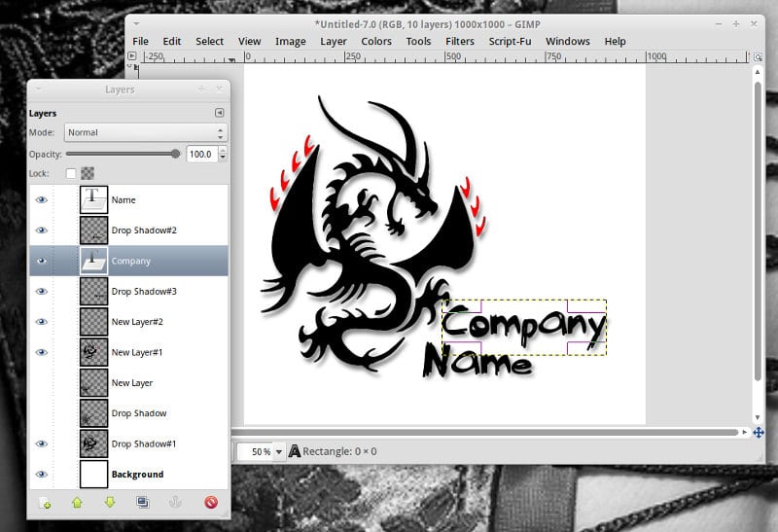Show the hidden New Layer via eye column
The height and width of the screenshot is (532, 778).
(x=41, y=382)
